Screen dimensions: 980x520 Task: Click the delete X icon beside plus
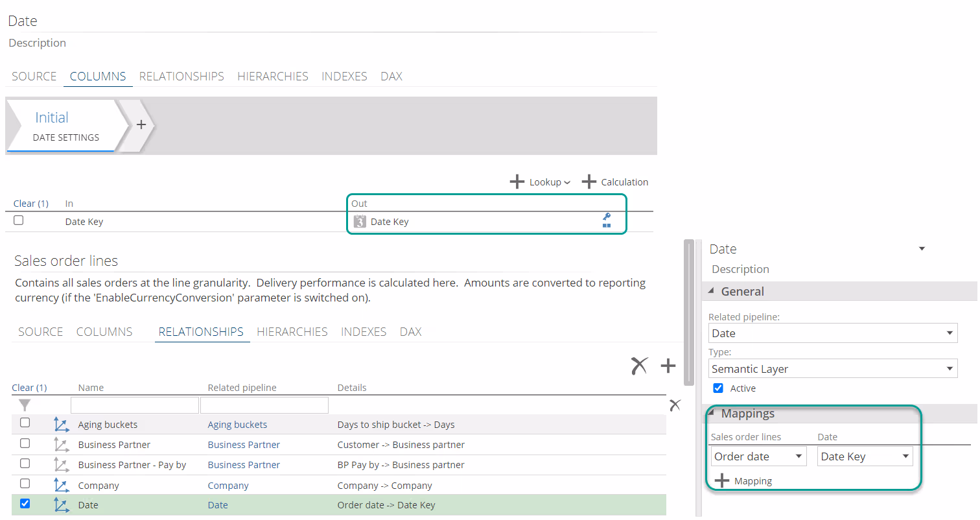pos(639,366)
